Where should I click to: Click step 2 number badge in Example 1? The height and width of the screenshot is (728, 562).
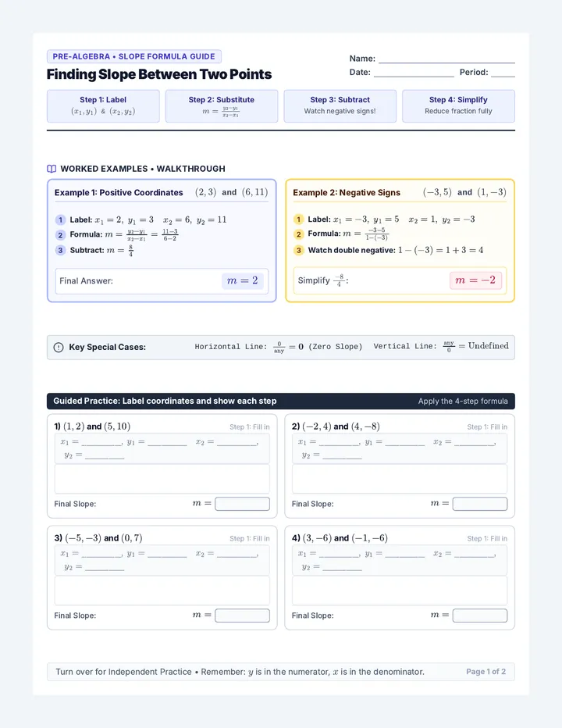(x=60, y=235)
